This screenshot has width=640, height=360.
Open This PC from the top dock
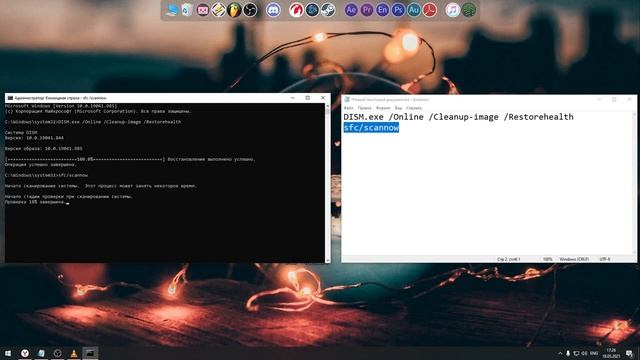point(171,10)
